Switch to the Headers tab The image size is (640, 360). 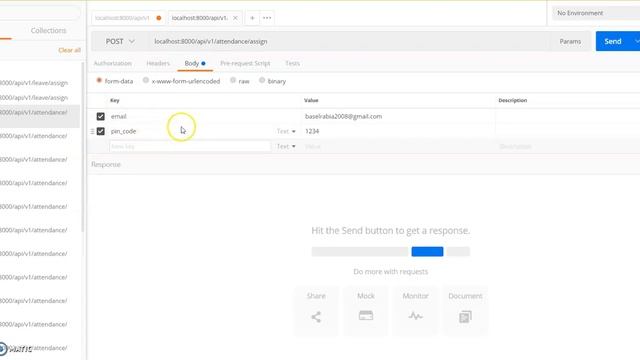point(158,64)
